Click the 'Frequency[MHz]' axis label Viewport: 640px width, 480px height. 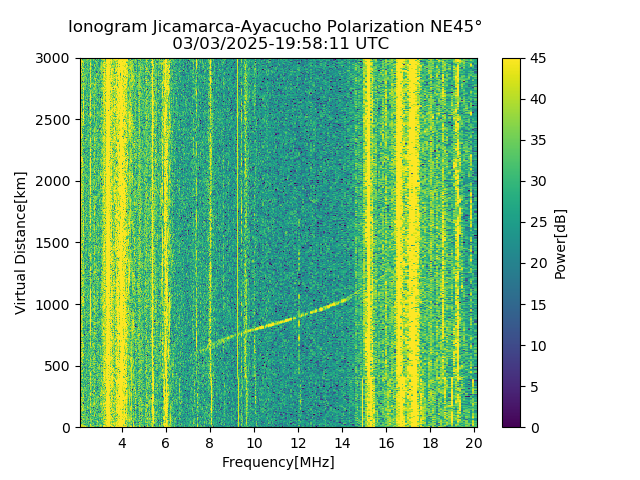(278, 462)
